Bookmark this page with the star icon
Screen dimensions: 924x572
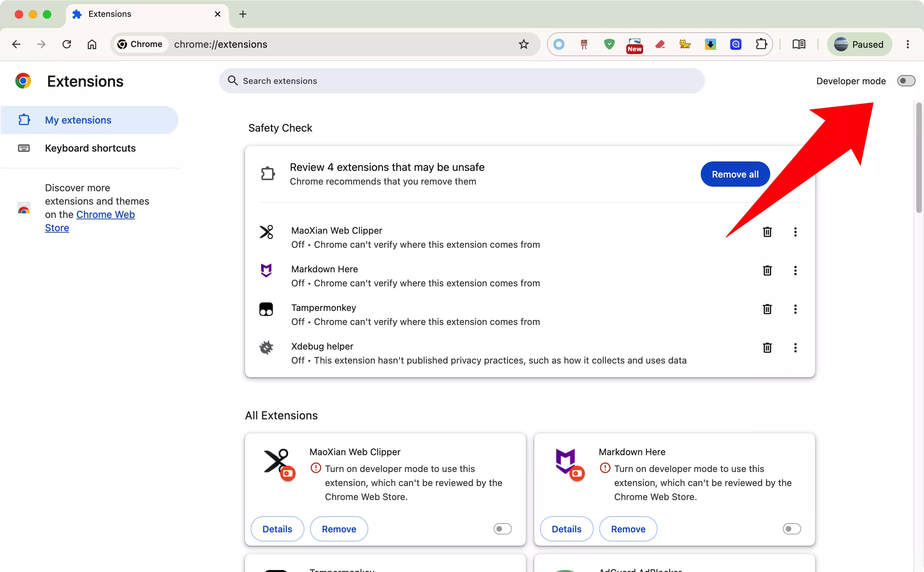(524, 44)
